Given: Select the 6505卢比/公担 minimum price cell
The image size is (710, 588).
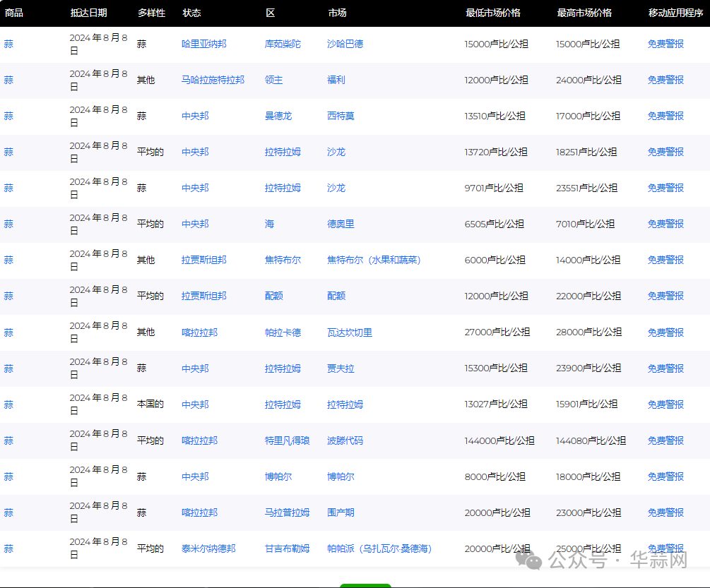Looking at the screenshot, I should point(494,224).
